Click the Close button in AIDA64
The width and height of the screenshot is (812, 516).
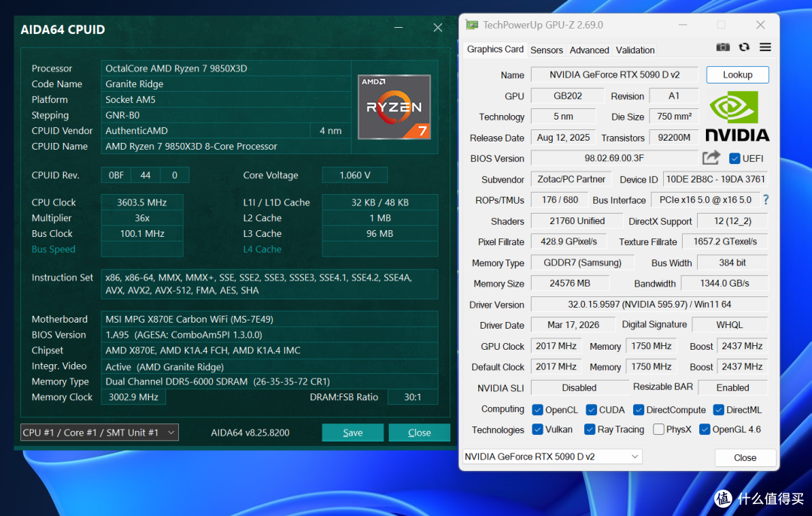(419, 433)
